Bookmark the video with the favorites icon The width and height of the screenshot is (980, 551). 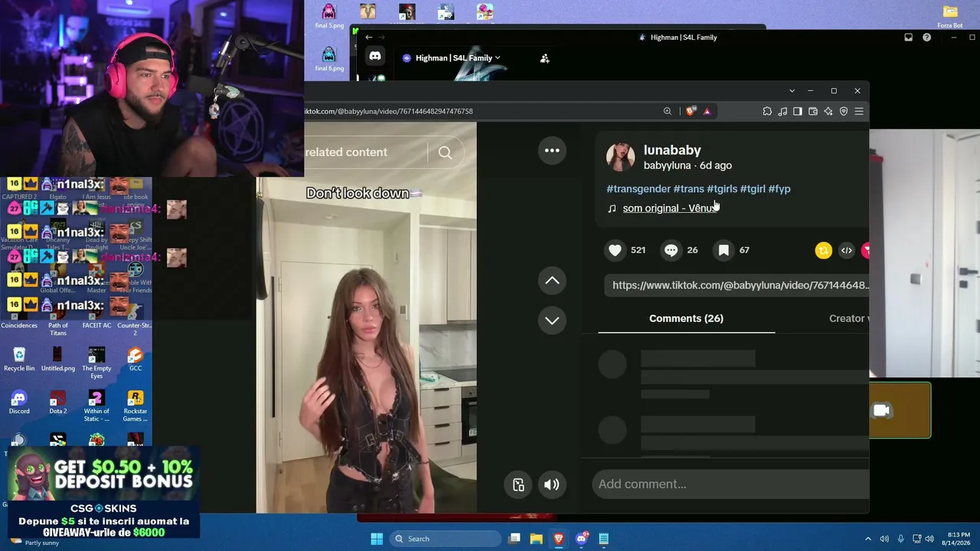[x=724, y=250]
